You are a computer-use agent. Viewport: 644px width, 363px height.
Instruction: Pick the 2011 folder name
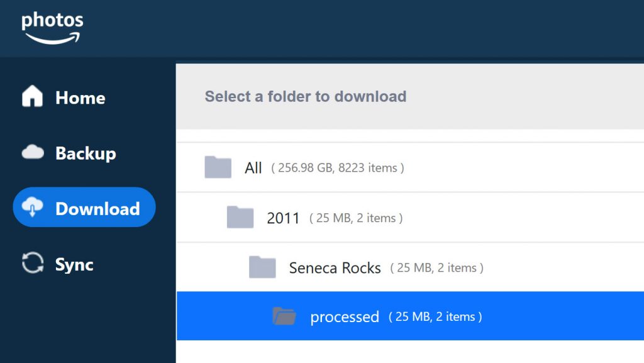(283, 218)
